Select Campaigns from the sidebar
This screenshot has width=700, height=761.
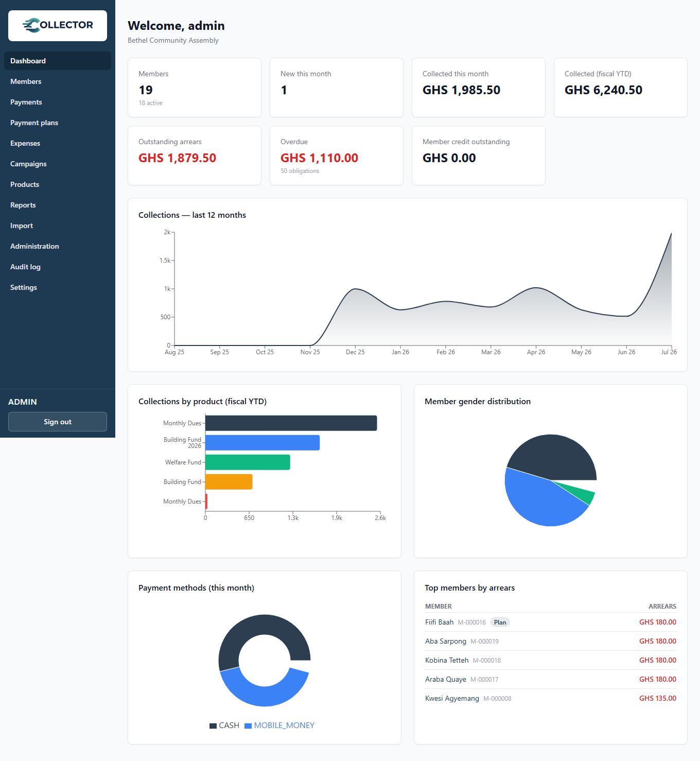point(58,164)
